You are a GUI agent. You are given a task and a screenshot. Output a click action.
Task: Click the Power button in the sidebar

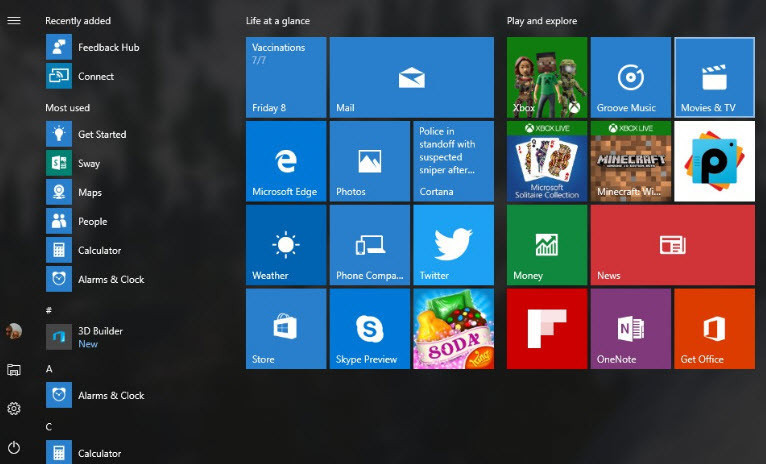click(x=14, y=447)
